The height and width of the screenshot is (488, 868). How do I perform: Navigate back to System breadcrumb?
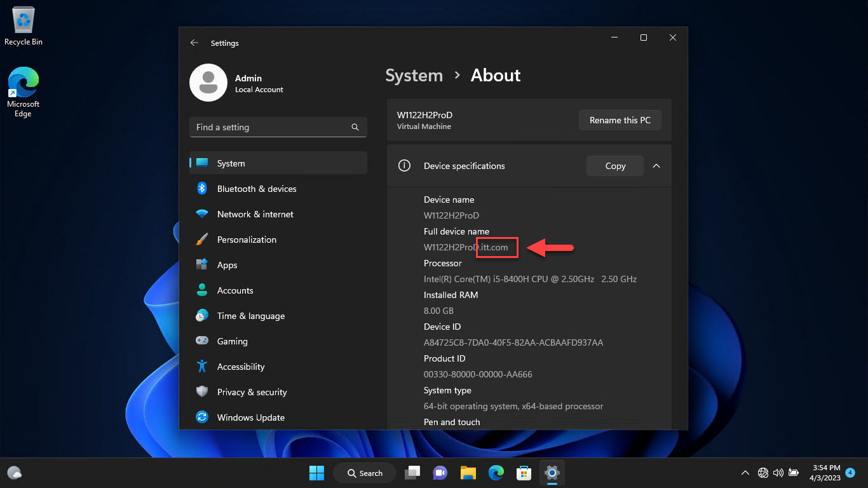click(x=414, y=75)
